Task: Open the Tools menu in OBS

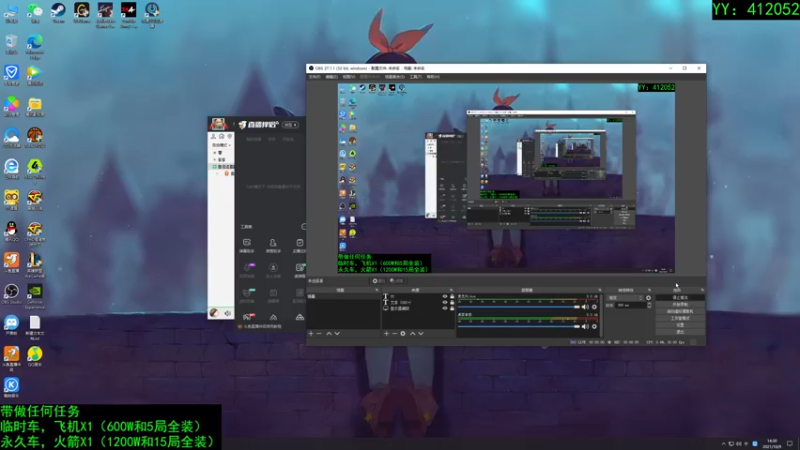Action: pyautogui.click(x=416, y=77)
